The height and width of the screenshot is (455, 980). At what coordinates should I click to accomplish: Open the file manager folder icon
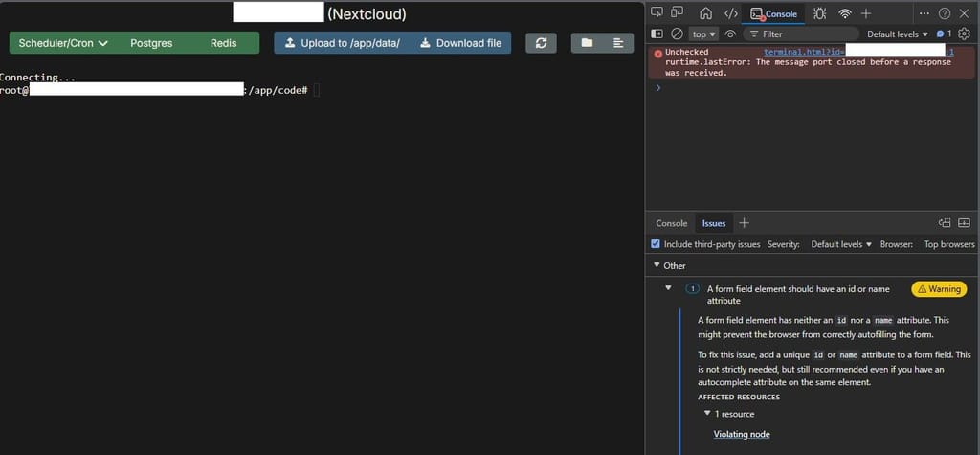tap(587, 43)
